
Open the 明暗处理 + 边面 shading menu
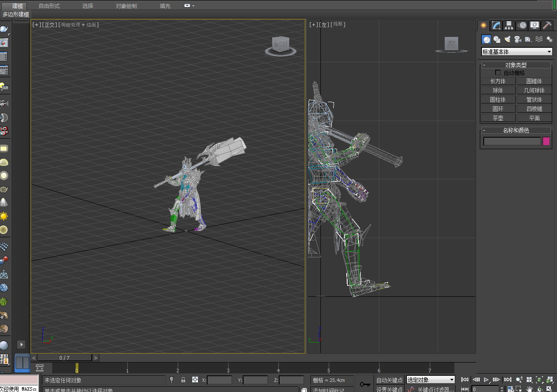(79, 25)
